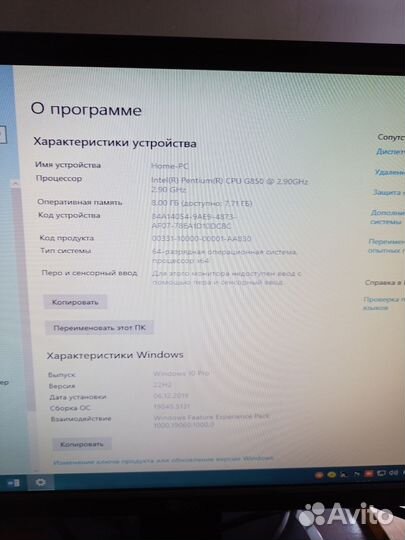Click the device ID value starting 84A14254
Viewport: 405px width, 540px height.
(194, 221)
